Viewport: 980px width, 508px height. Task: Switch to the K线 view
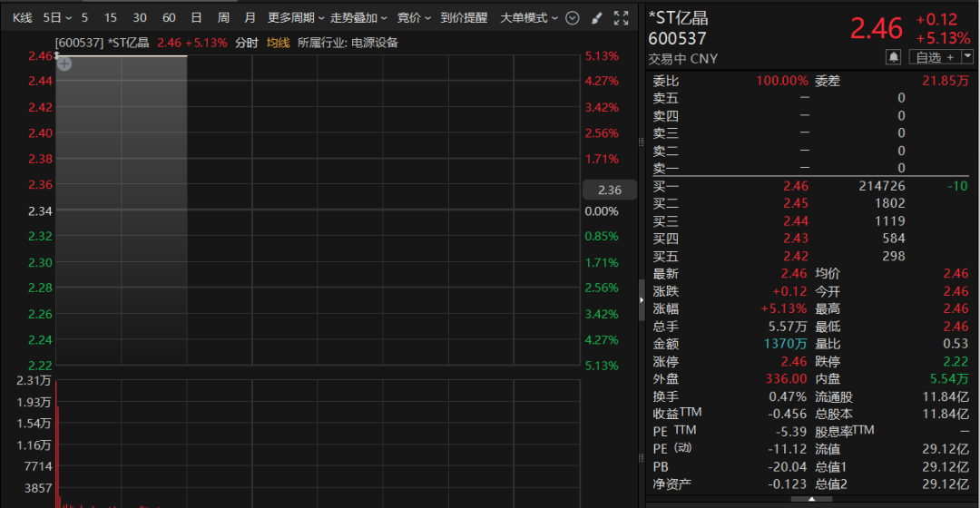pyautogui.click(x=23, y=18)
